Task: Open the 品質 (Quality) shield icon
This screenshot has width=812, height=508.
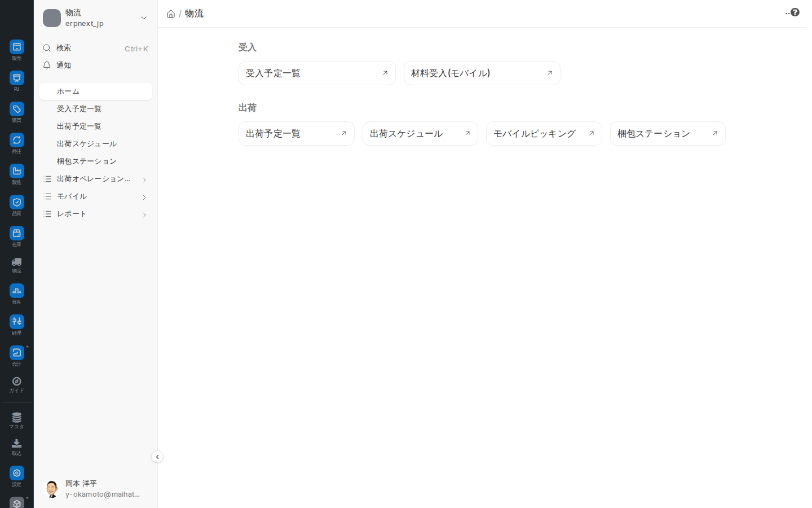Action: coord(17,202)
